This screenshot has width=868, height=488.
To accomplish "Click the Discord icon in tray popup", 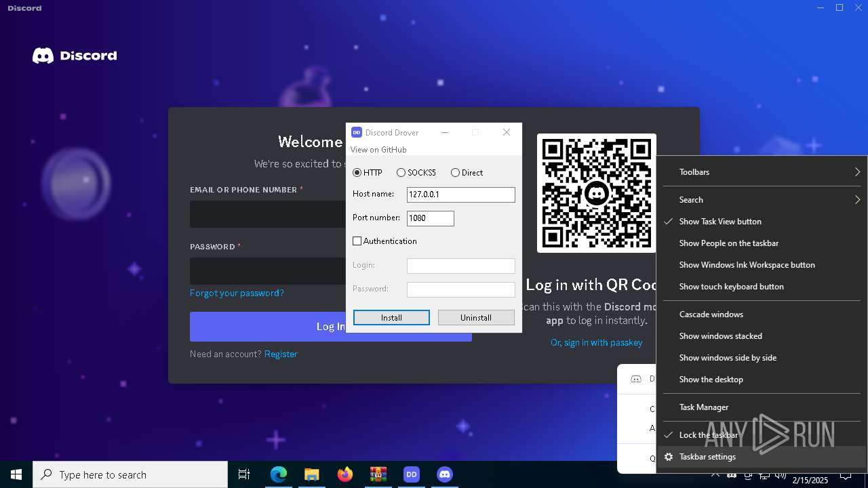I will tap(636, 379).
